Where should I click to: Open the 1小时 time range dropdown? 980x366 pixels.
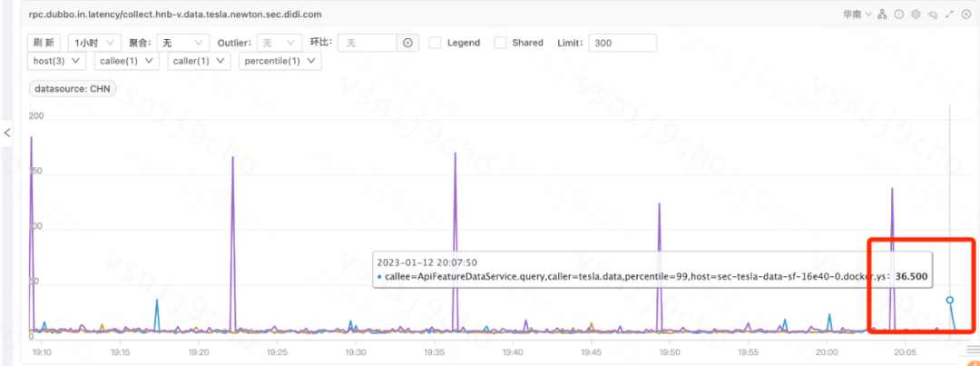(x=94, y=43)
